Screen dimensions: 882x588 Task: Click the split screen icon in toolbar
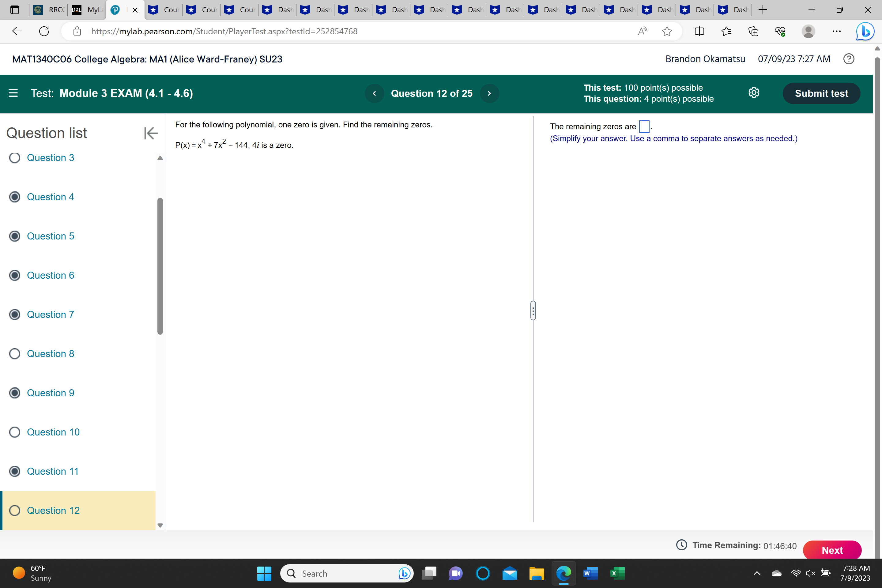700,32
